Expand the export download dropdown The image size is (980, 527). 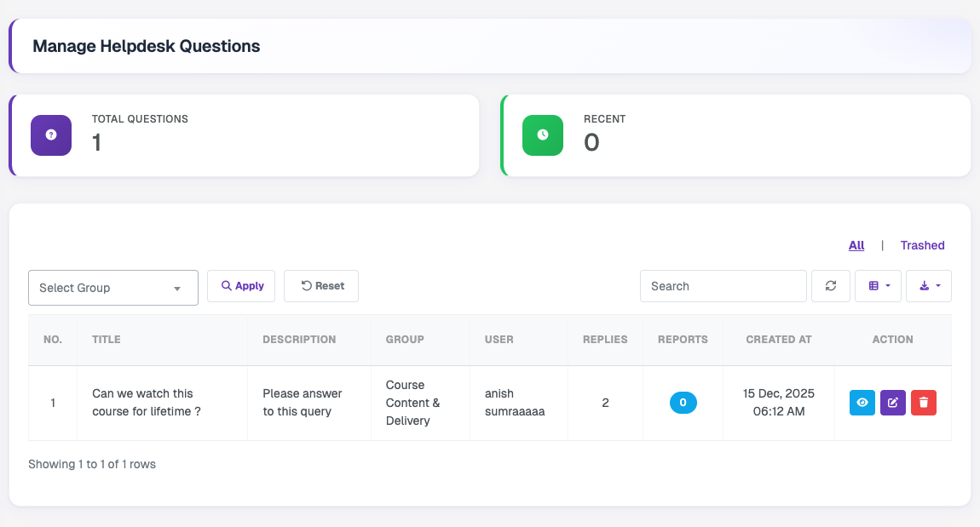[x=929, y=286]
